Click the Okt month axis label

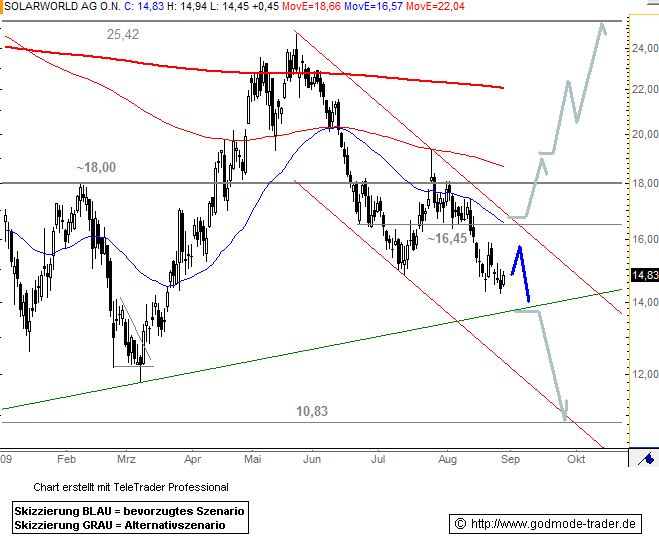(x=576, y=459)
